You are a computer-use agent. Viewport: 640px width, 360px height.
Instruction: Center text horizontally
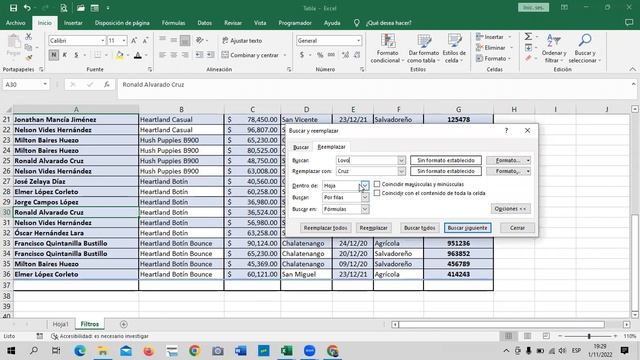click(173, 55)
